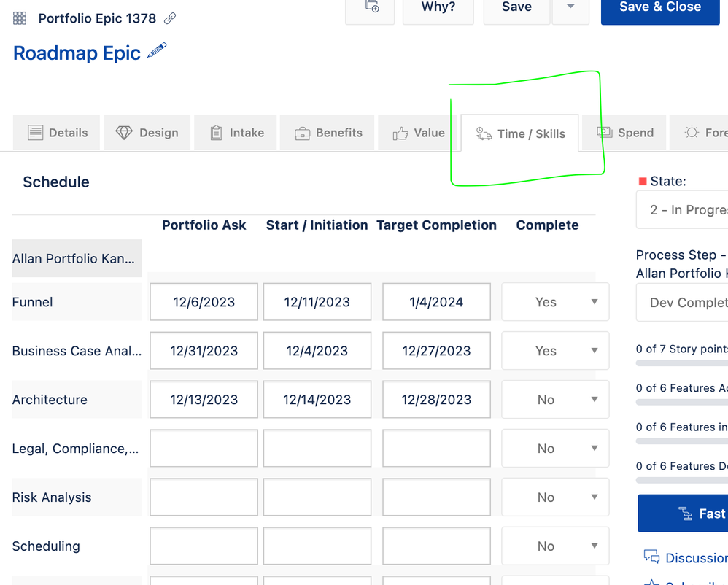728x585 pixels.
Task: Click the Portfolio Ask column header
Action: point(204,225)
